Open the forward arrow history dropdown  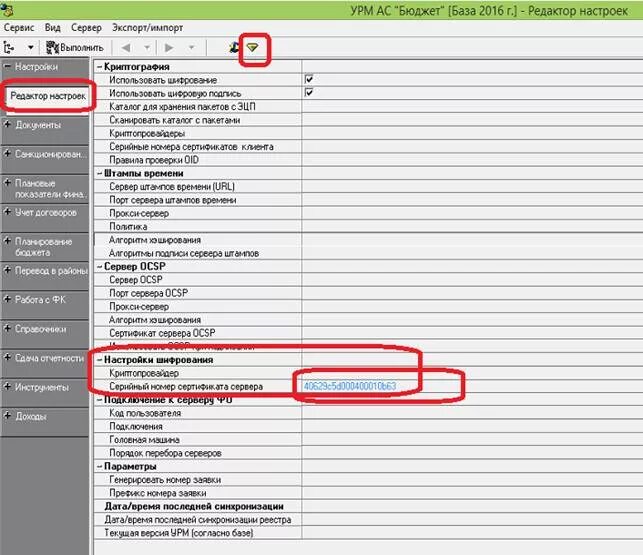pyautogui.click(x=191, y=48)
